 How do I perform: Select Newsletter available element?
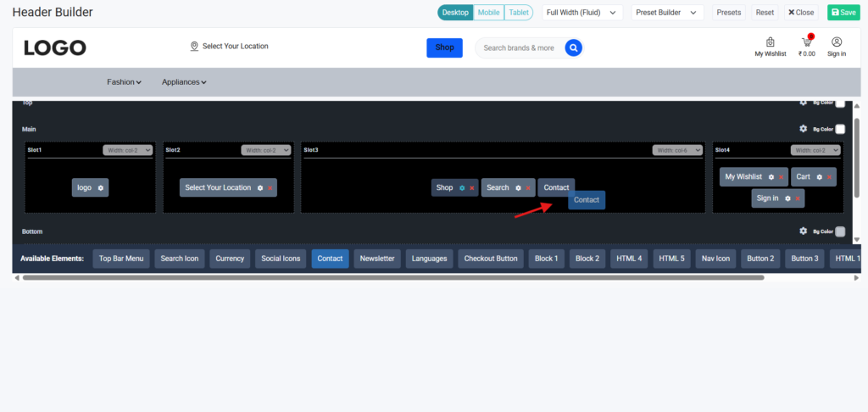coord(377,259)
